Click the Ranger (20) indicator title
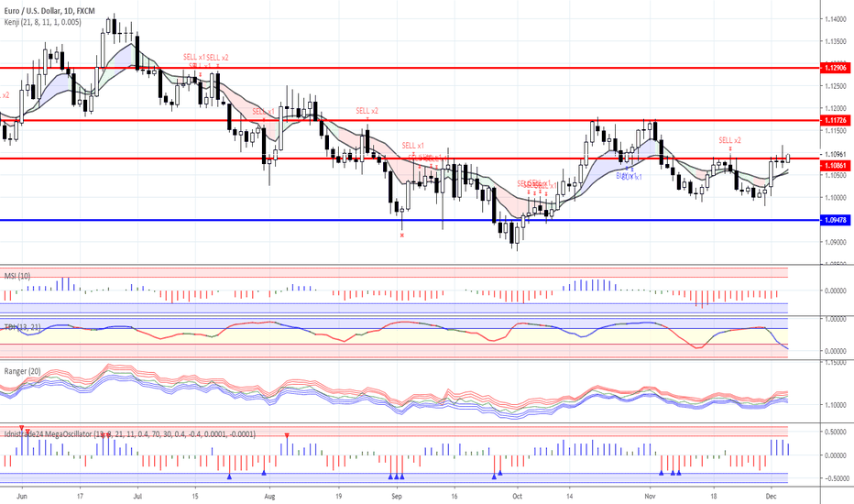The image size is (854, 504). 24,370
